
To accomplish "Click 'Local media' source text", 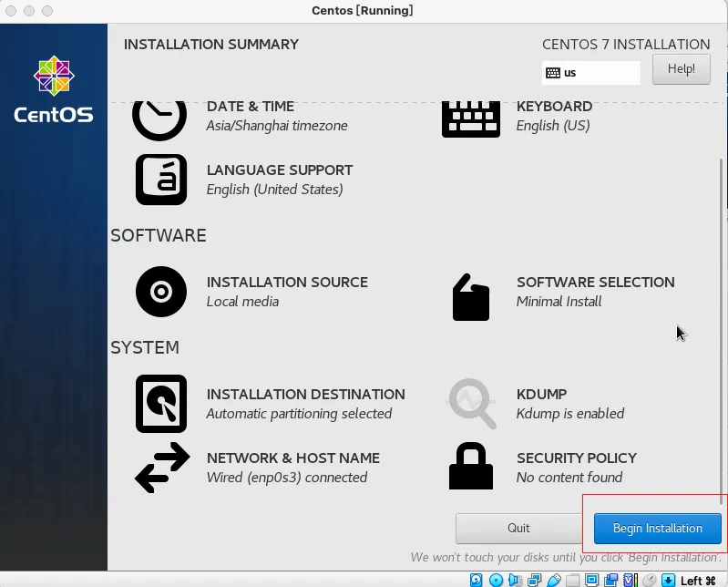I will [x=242, y=302].
